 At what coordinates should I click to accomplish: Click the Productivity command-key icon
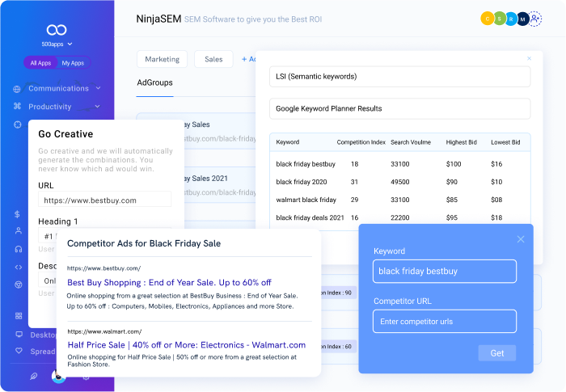(x=17, y=106)
